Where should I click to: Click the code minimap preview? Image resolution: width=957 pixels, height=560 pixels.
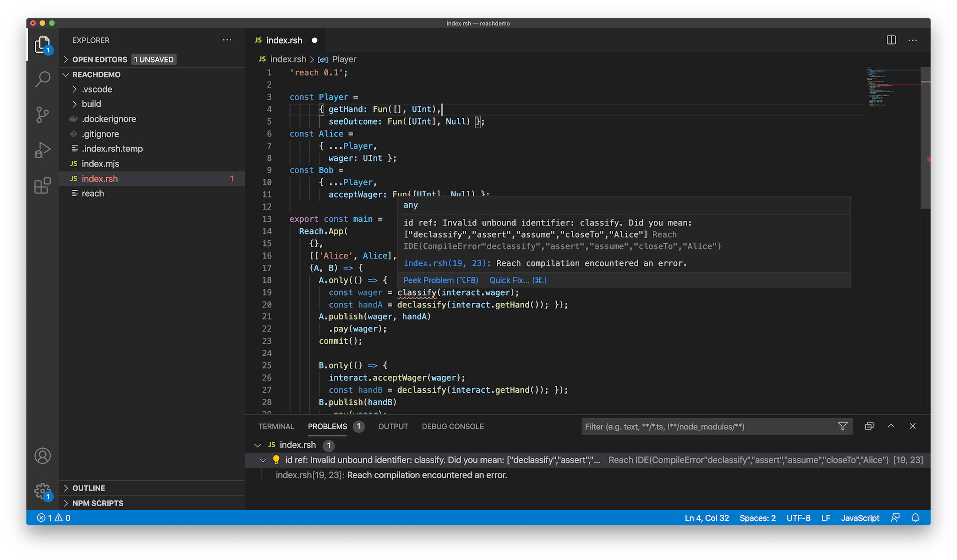tap(892, 87)
